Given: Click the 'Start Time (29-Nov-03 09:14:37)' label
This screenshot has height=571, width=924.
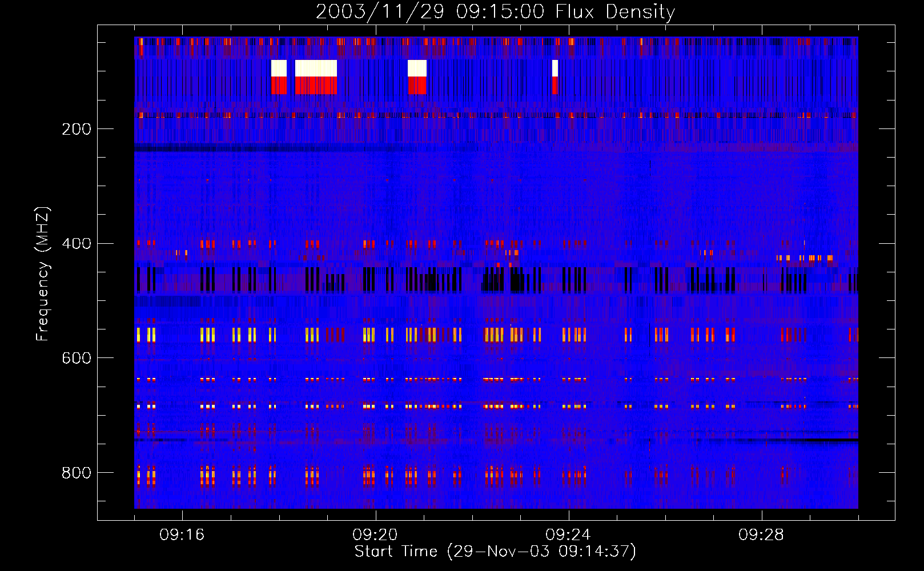Looking at the screenshot, I should point(495,552).
